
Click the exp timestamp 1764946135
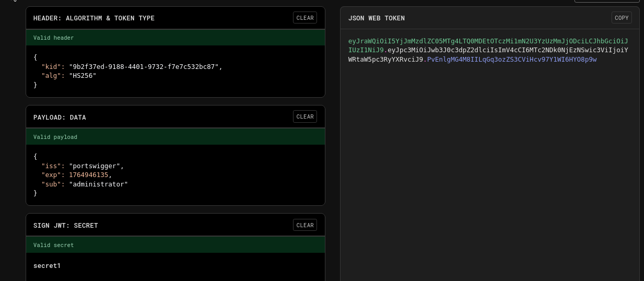click(88, 175)
